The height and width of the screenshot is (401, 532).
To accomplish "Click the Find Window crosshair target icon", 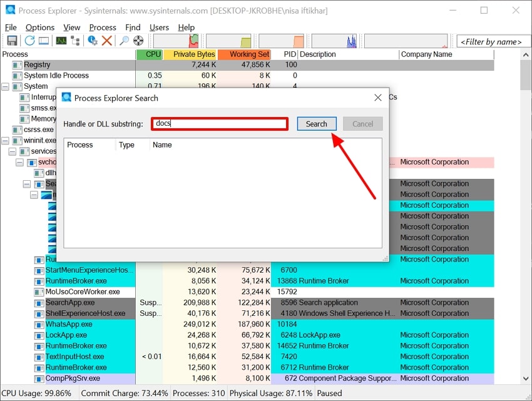I will [x=138, y=41].
